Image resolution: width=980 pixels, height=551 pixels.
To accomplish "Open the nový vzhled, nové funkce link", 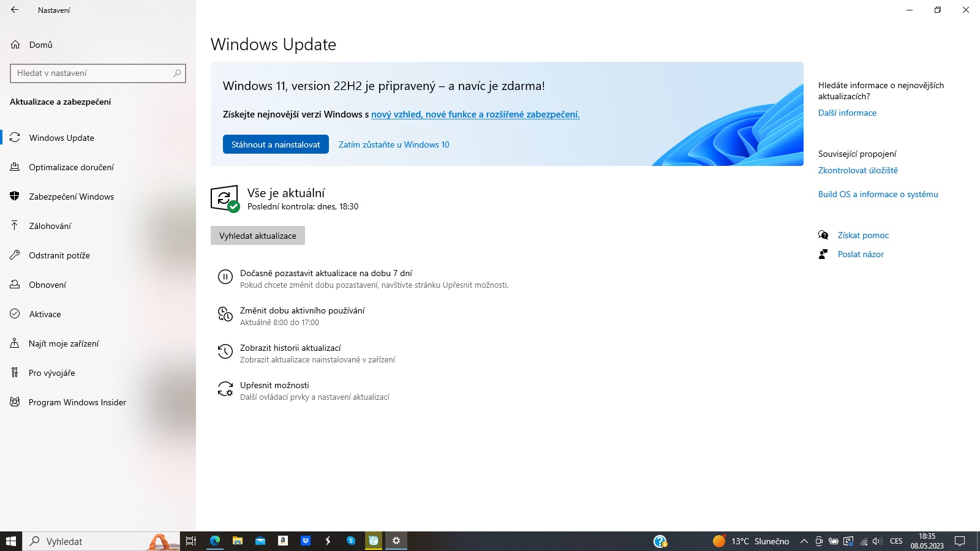I will (x=475, y=114).
